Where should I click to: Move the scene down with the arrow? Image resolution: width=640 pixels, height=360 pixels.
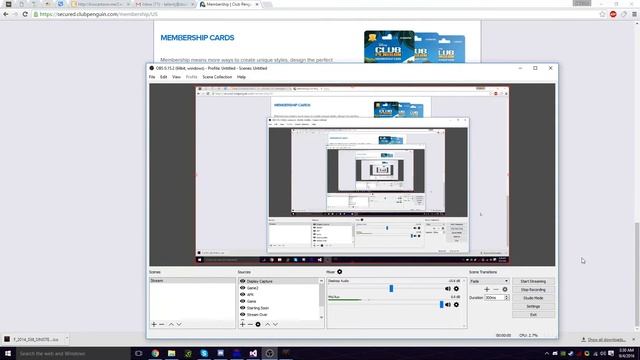coord(179,324)
